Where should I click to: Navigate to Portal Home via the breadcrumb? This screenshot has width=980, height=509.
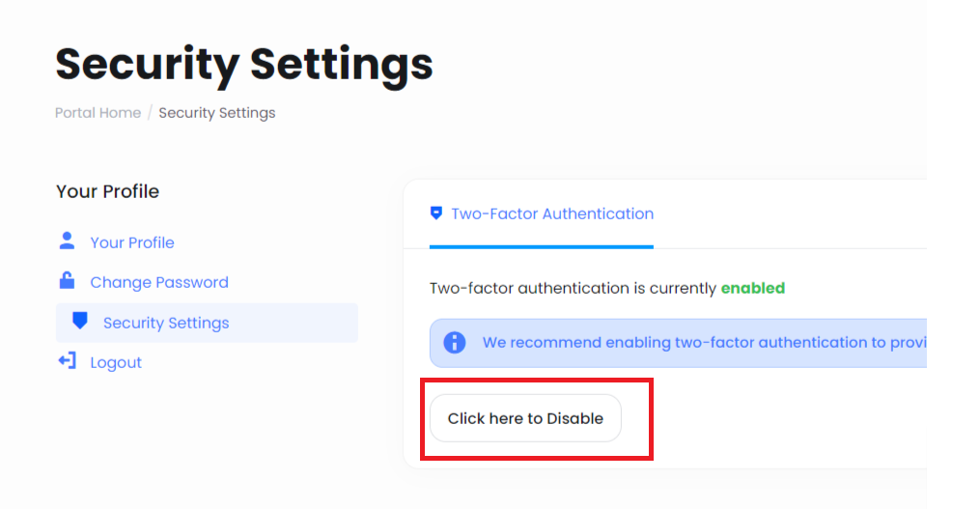98,113
